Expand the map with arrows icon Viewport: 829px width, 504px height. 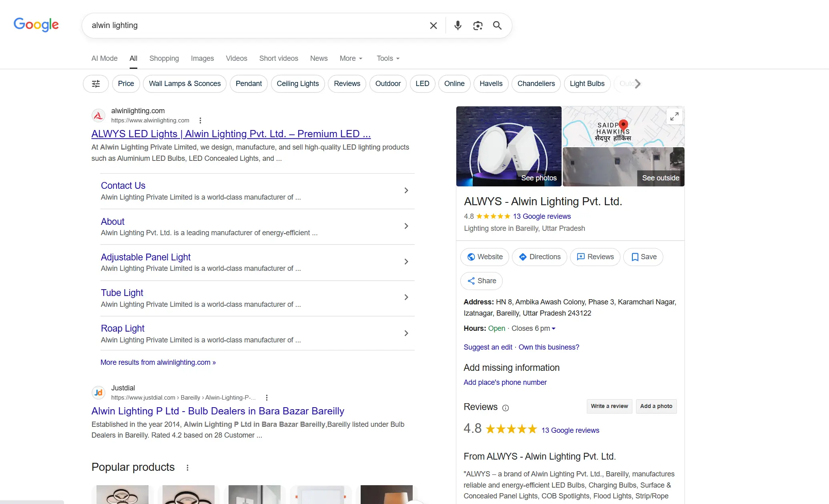pyautogui.click(x=674, y=116)
